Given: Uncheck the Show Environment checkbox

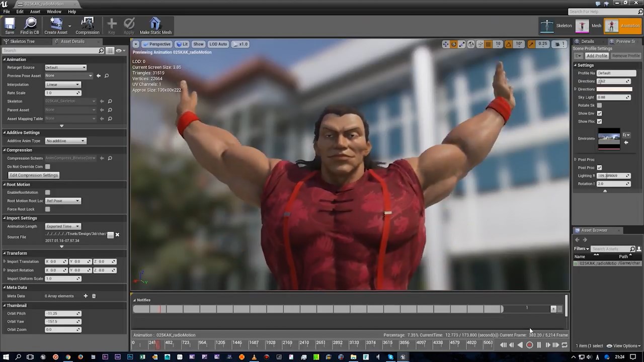Looking at the screenshot, I should click(x=599, y=113).
